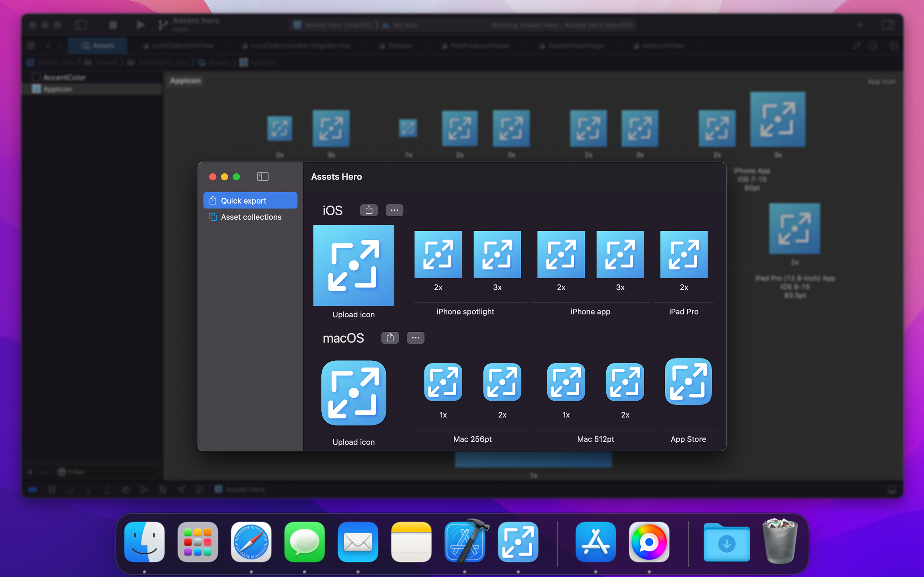This screenshot has width=924, height=577.
Task: Open Finder from the Dock
Action: pos(144,542)
